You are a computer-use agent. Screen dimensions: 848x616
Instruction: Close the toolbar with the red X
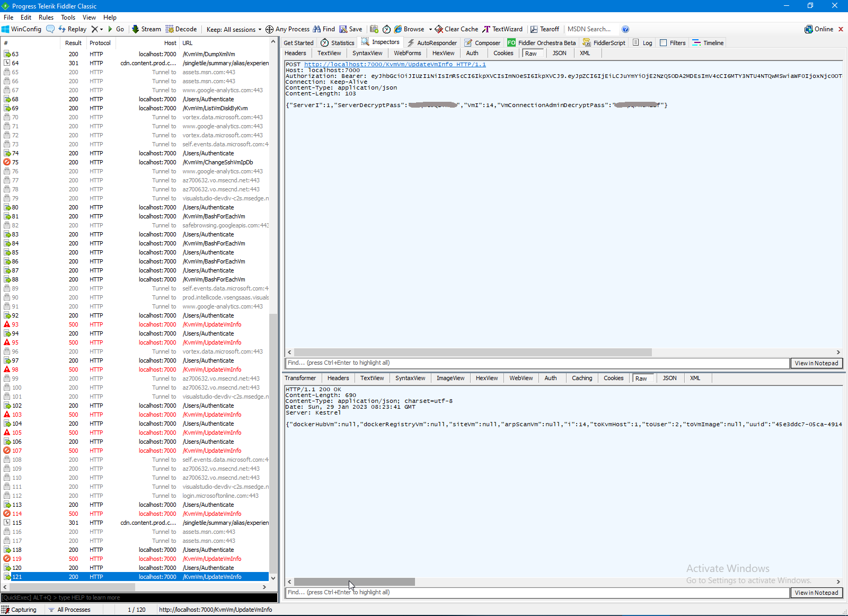[x=841, y=29]
